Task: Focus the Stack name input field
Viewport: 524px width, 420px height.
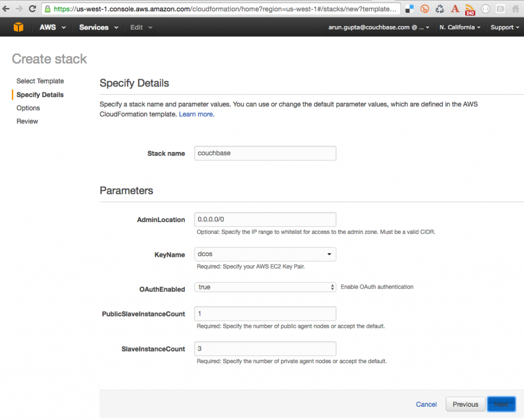Action: [x=265, y=153]
